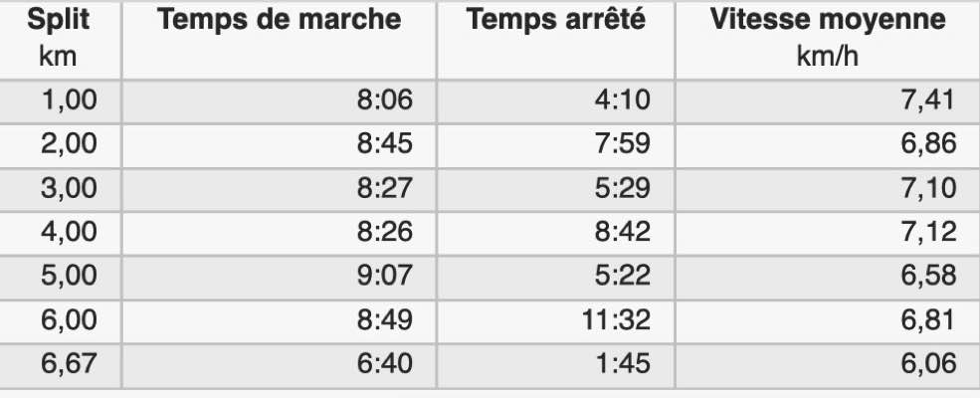Click the 9:07 walking time cell
The image size is (980, 398).
click(280, 277)
